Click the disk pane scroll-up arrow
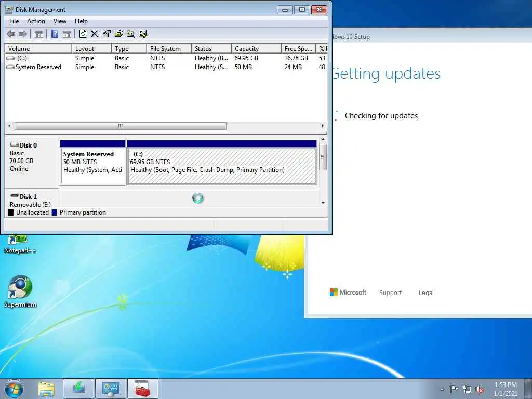Screen dimensions: 532x399 pyautogui.click(x=323, y=139)
